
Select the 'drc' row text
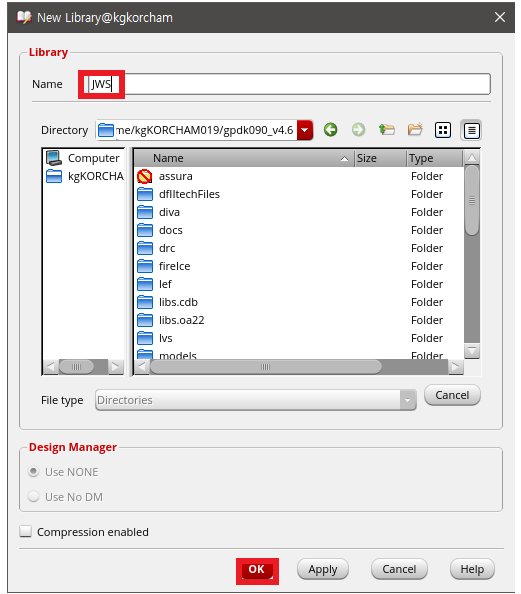[167, 248]
